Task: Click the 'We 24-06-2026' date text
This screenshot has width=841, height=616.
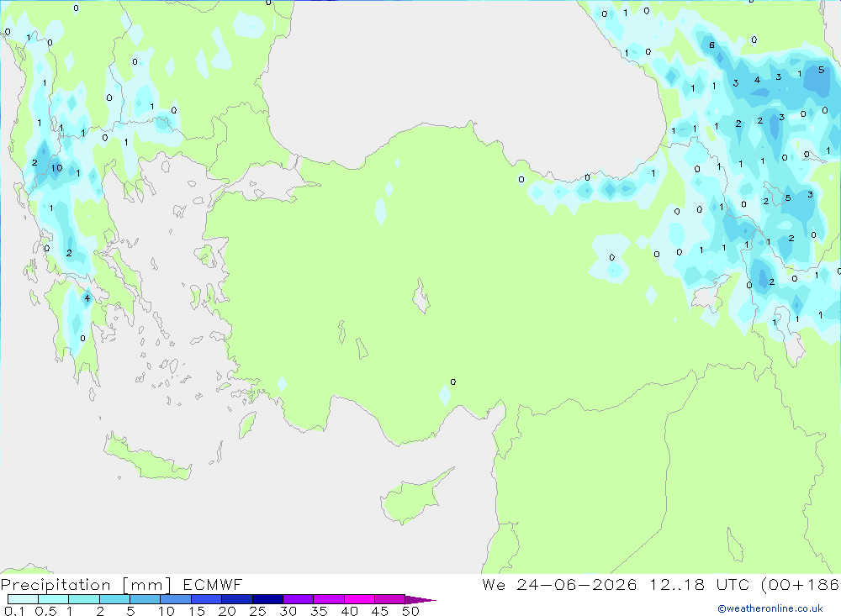Action: tap(559, 584)
